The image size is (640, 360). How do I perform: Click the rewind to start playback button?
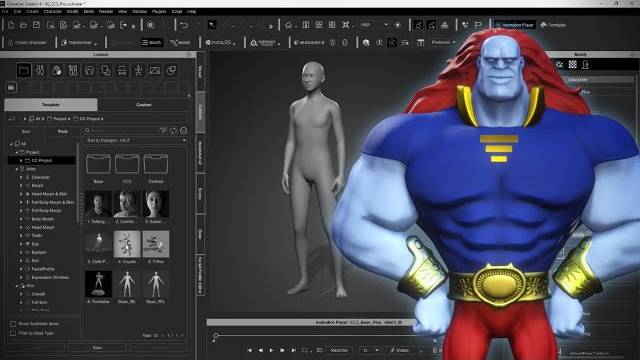click(x=249, y=350)
